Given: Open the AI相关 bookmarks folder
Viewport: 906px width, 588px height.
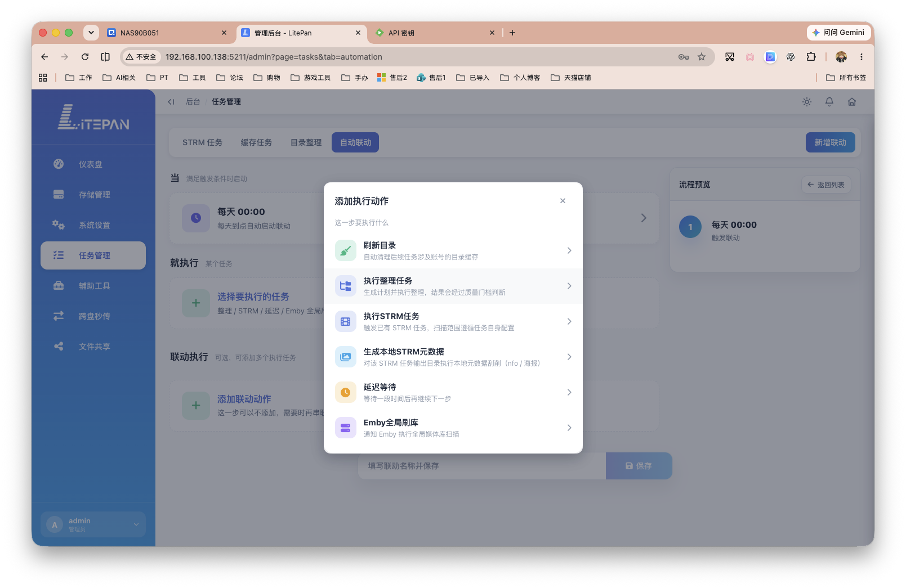Looking at the screenshot, I should [119, 78].
